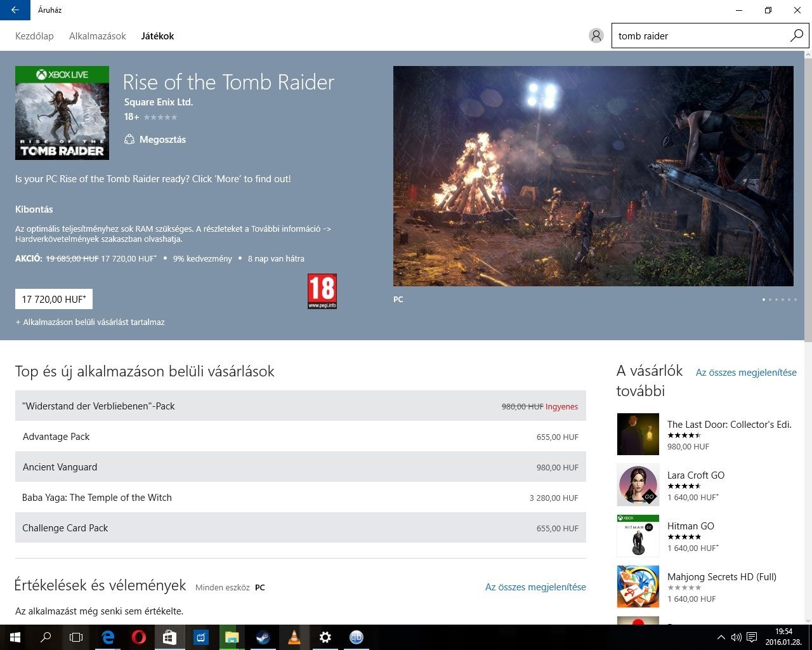Click the Lara Croft GO title
The height and width of the screenshot is (650, 812).
[x=696, y=475]
